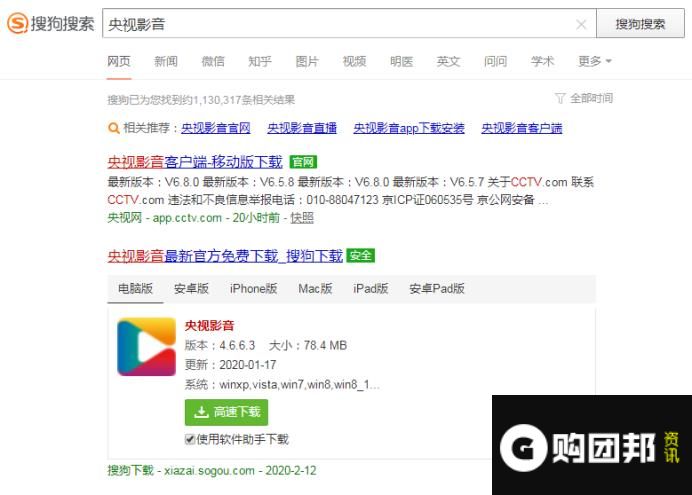Open the 快照 cached page link
This screenshot has height=495, width=692.
302,218
